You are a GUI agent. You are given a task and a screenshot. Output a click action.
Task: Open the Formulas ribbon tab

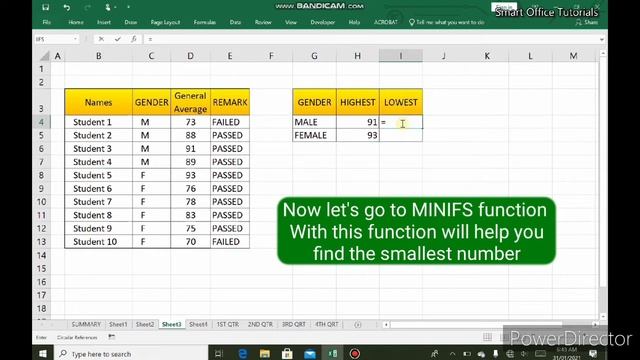click(x=204, y=22)
